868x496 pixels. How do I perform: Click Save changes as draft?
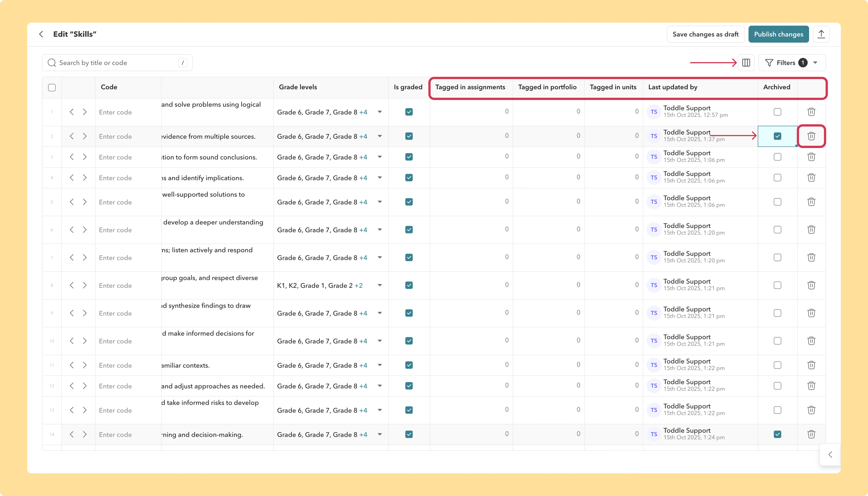click(x=706, y=34)
